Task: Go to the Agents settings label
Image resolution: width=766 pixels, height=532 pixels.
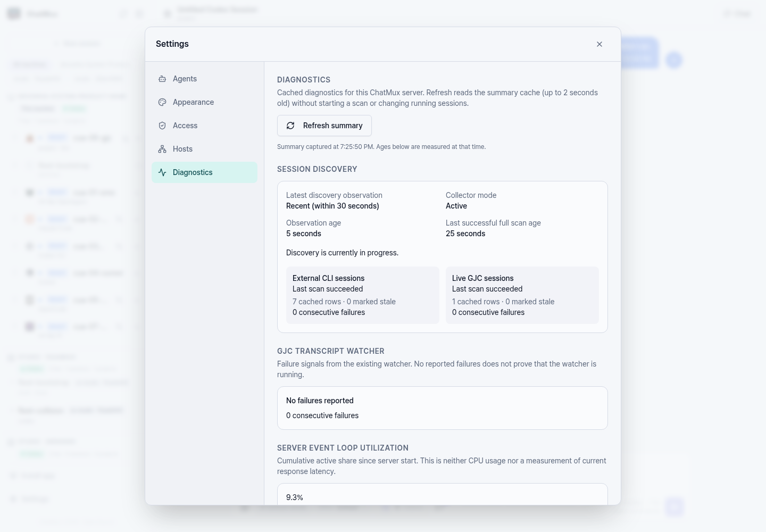Action: [185, 79]
